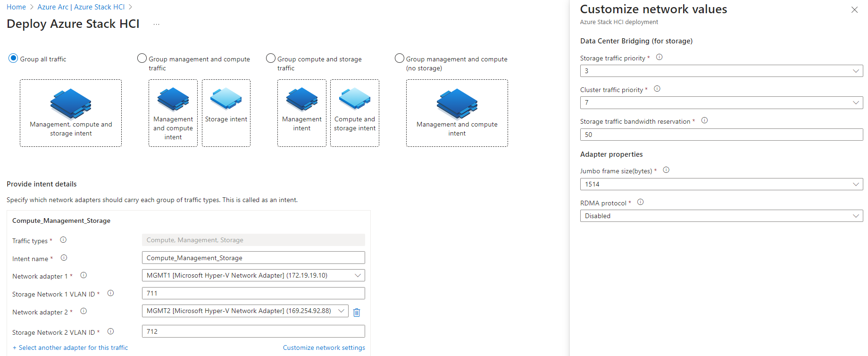Click the Provide intent details heading
The width and height of the screenshot is (868, 356).
42,184
